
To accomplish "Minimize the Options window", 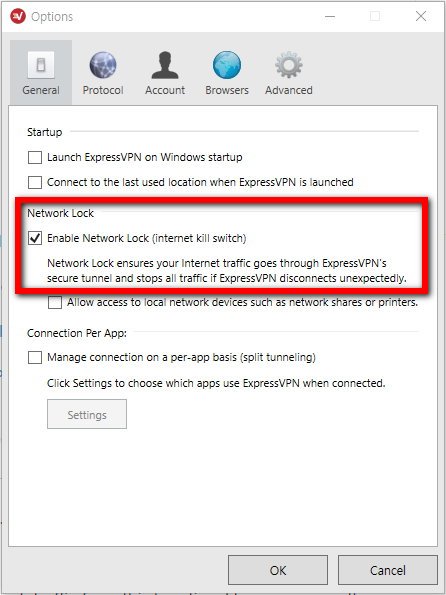I will [330, 16].
